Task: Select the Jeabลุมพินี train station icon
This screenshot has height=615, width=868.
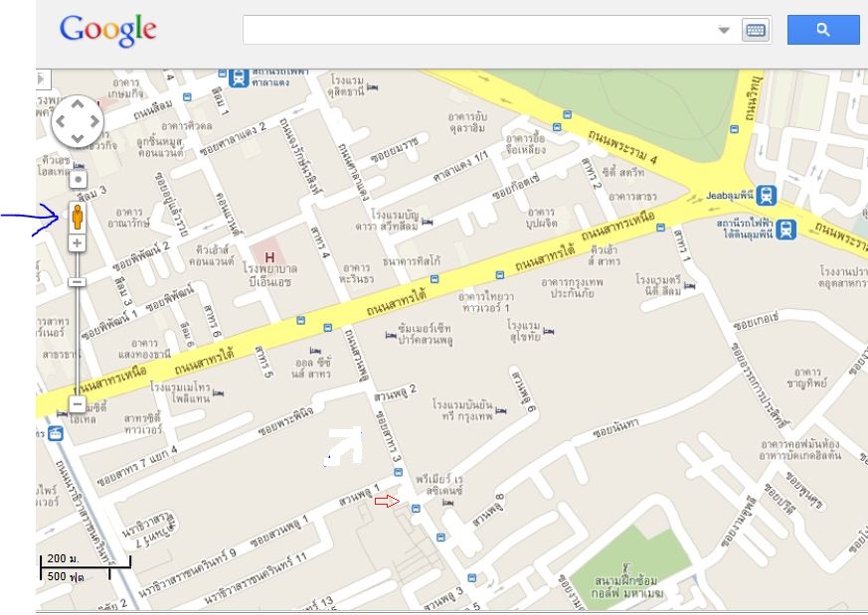Action: coord(767,195)
